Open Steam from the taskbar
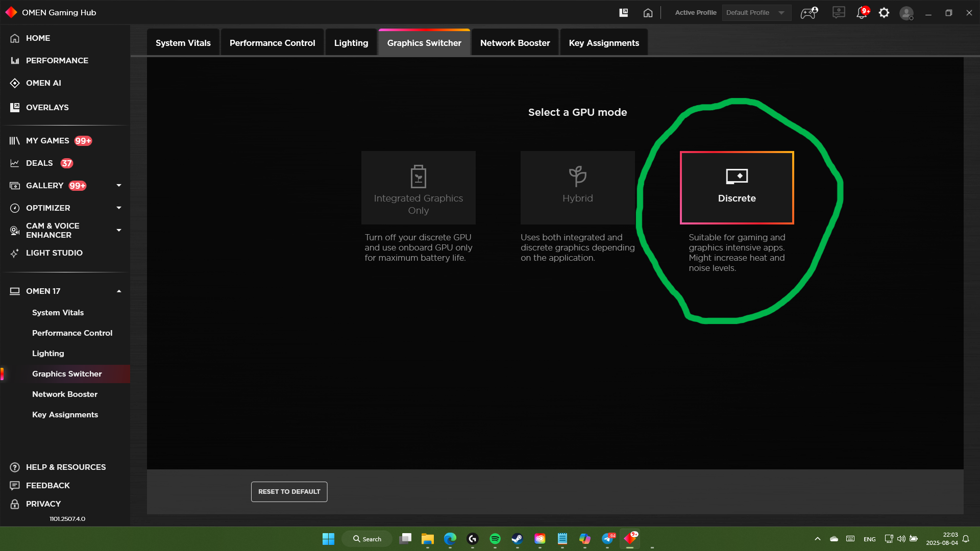Viewport: 980px width, 551px height. tap(517, 539)
